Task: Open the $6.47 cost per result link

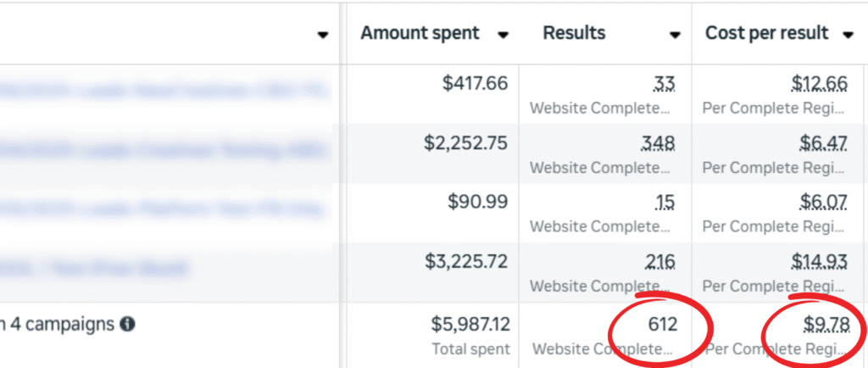Action: (x=823, y=143)
